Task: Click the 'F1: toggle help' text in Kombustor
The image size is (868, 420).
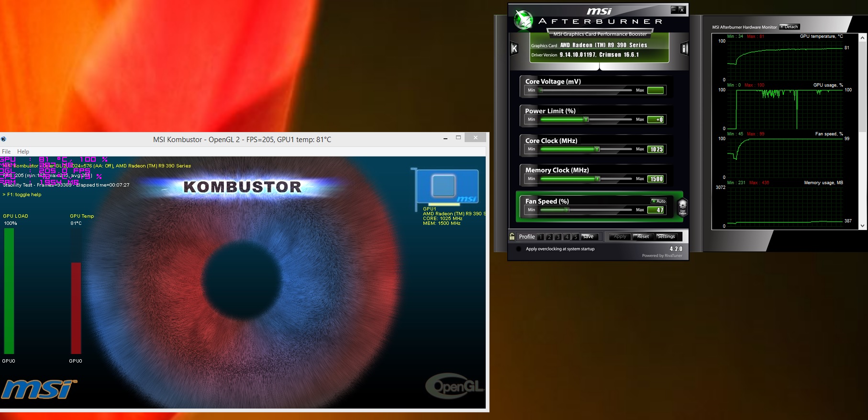Action: coord(24,195)
